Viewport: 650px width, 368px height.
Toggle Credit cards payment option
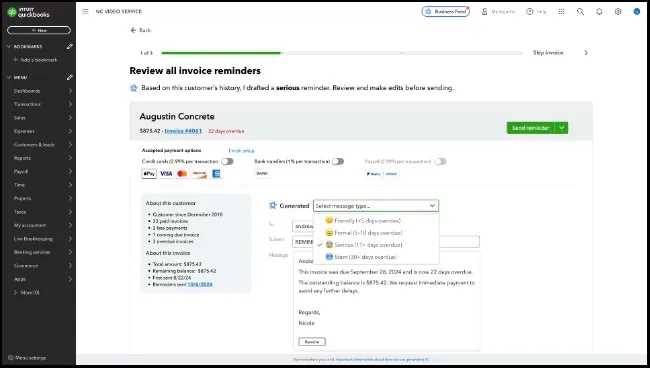pyautogui.click(x=227, y=162)
